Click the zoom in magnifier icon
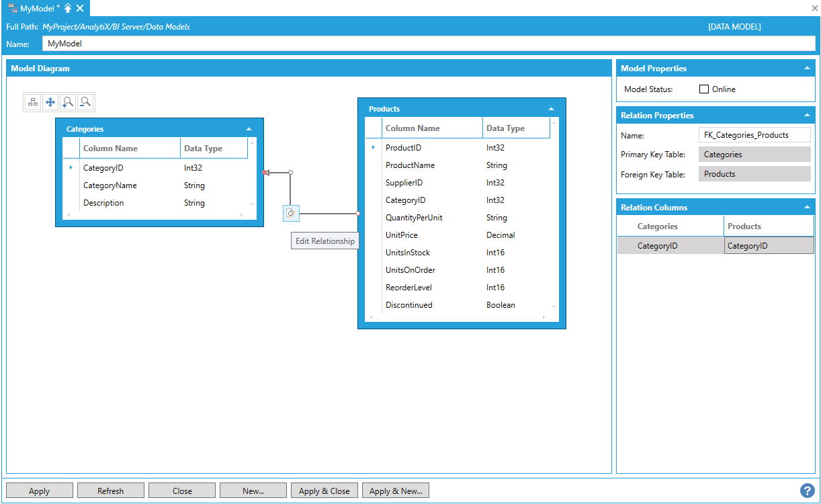821x504 pixels. click(68, 102)
